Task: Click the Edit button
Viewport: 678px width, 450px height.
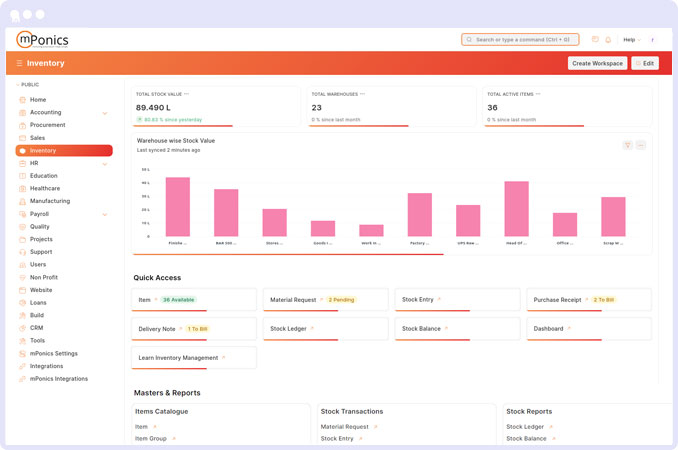Action: point(645,63)
